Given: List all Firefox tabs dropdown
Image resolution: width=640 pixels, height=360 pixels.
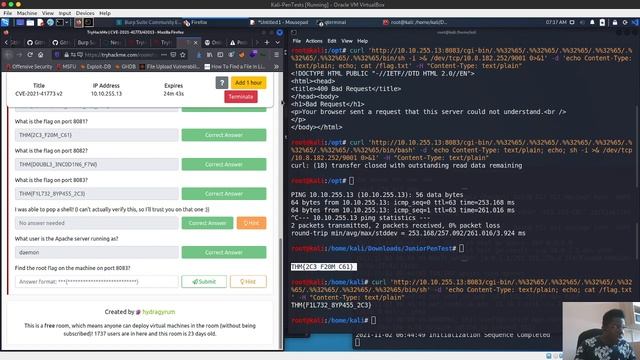Looking at the screenshot, I should (278, 42).
